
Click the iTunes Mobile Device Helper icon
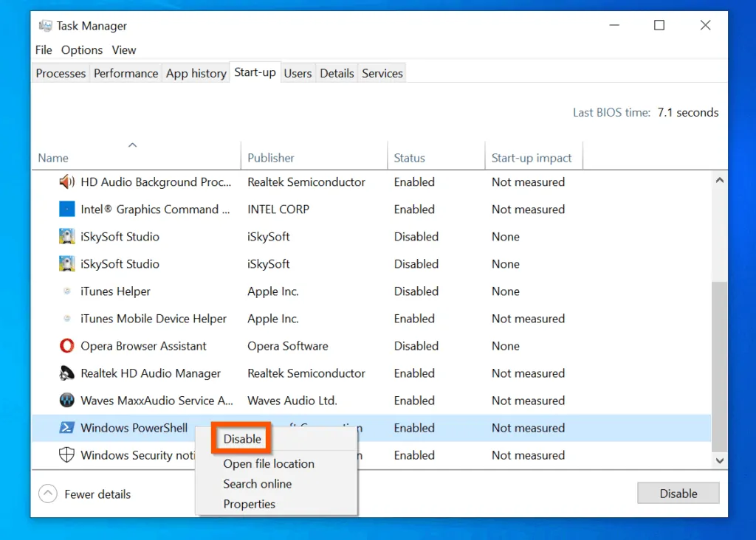[x=67, y=319]
